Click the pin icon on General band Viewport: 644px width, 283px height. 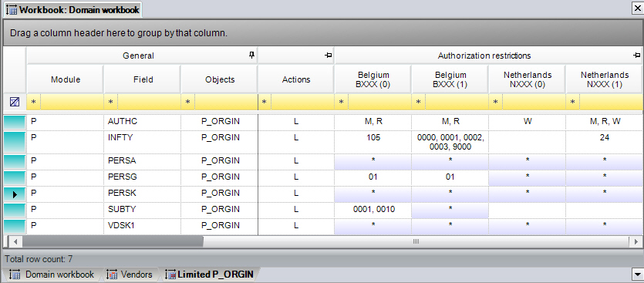pyautogui.click(x=252, y=55)
